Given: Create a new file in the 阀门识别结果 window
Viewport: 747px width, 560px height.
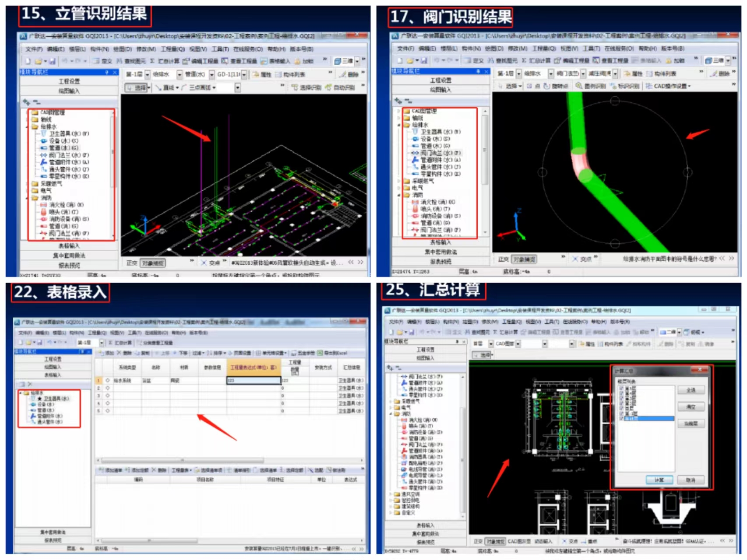Looking at the screenshot, I should (x=400, y=60).
